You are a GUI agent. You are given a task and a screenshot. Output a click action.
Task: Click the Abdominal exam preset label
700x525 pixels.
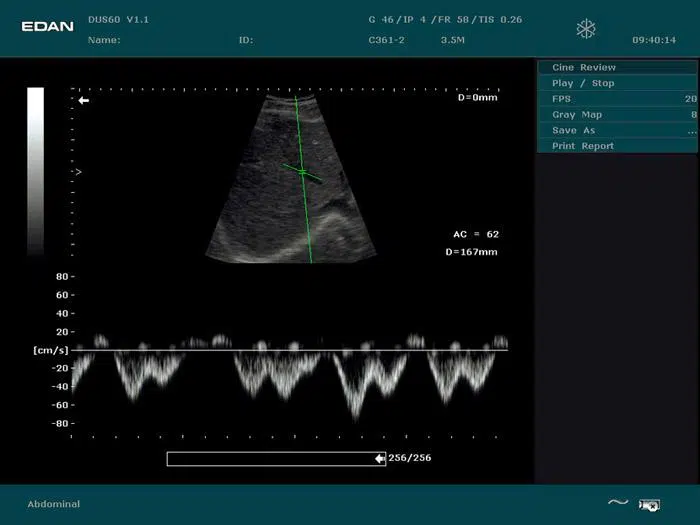click(54, 504)
